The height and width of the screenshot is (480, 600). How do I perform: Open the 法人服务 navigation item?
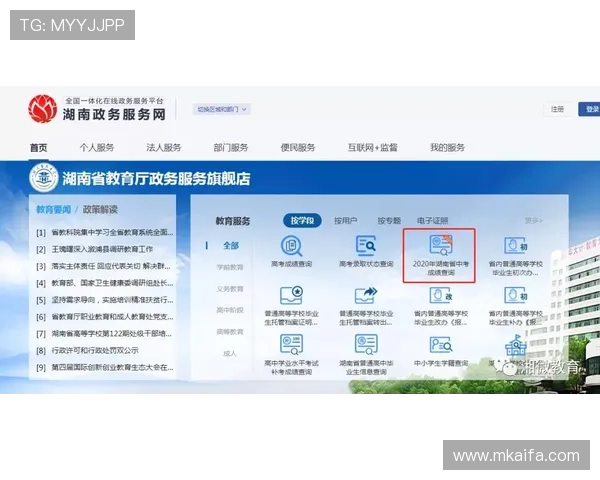[164, 148]
